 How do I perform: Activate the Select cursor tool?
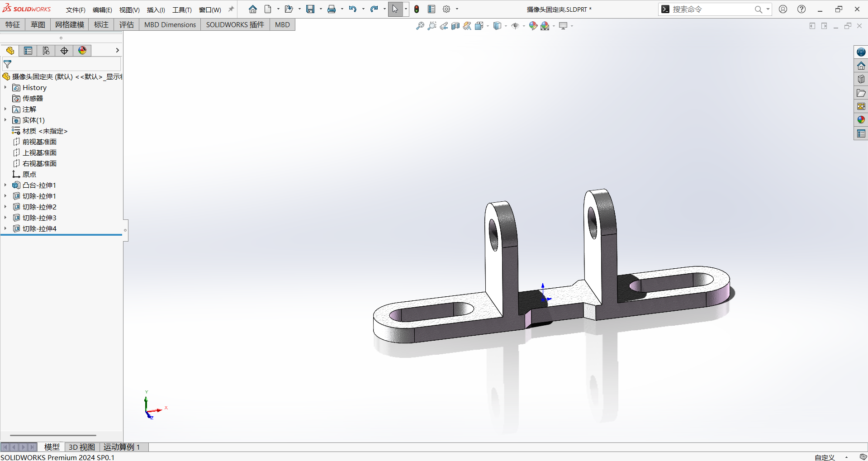tap(395, 9)
